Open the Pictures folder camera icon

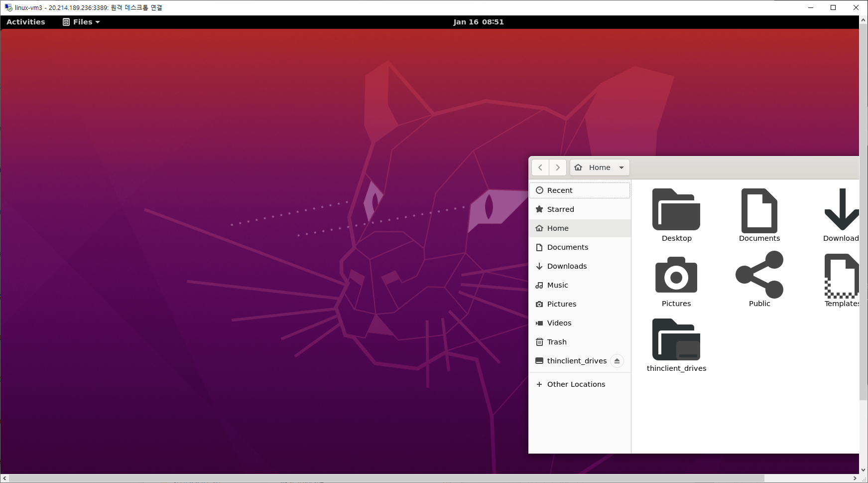[676, 275]
